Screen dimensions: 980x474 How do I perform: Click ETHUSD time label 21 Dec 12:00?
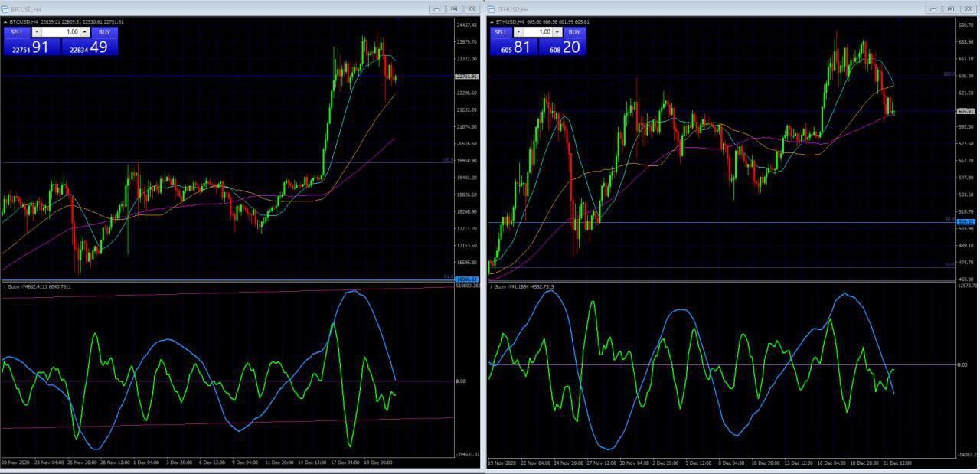[896, 463]
